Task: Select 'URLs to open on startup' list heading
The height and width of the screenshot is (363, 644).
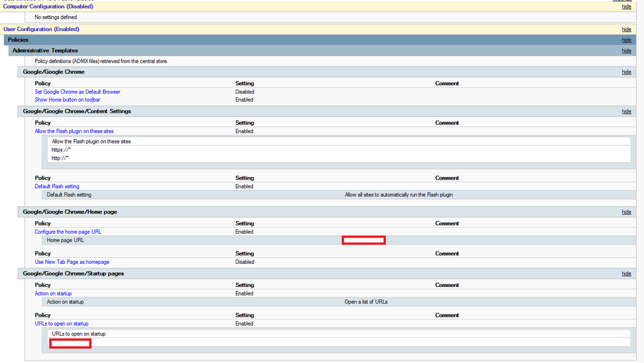Action: tap(79, 334)
